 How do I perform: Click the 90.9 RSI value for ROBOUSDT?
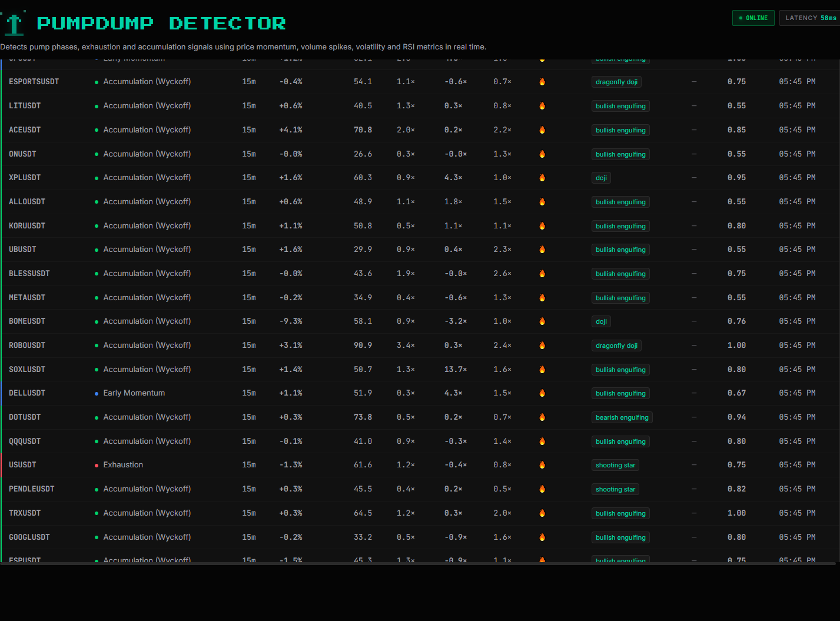pyautogui.click(x=363, y=346)
